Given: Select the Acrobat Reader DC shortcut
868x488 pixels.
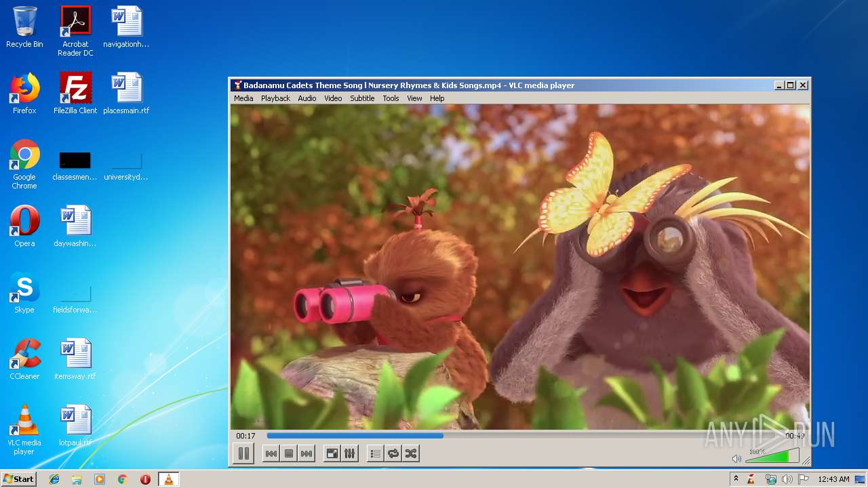Looking at the screenshot, I should click(75, 31).
